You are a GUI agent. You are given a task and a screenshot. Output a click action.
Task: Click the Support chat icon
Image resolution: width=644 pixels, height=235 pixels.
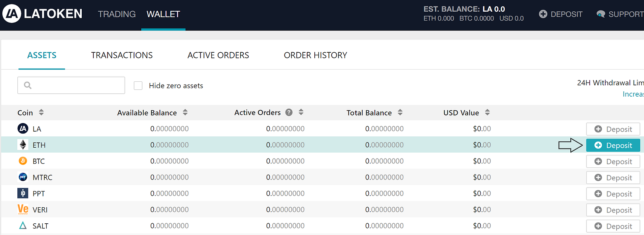click(x=601, y=14)
